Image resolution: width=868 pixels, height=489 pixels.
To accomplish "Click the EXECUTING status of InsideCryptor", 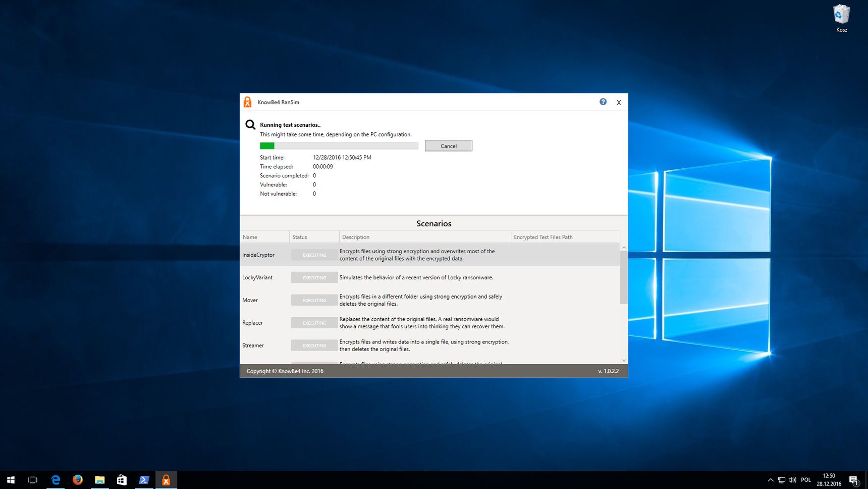I will point(314,255).
